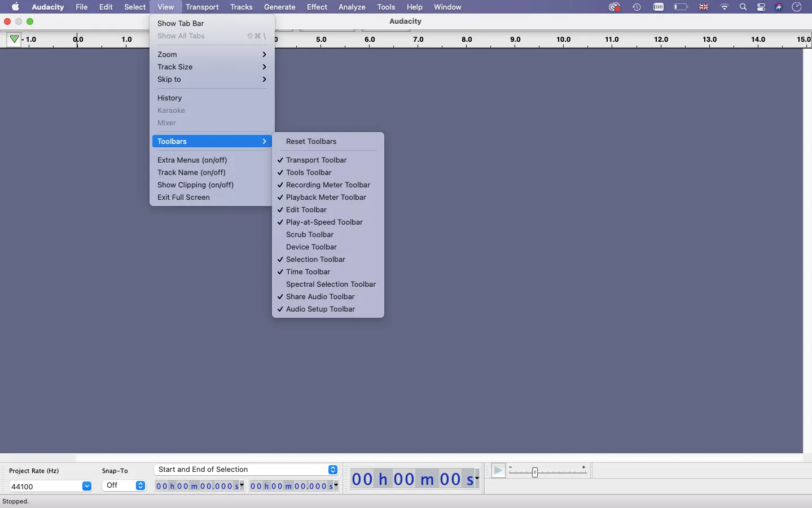The image size is (812, 508).
Task: Click the green playhead triangle on timeline
Action: point(14,40)
